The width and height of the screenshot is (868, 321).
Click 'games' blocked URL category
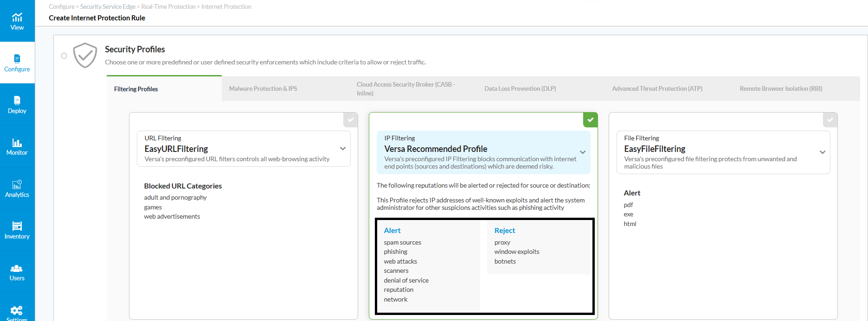coord(153,207)
